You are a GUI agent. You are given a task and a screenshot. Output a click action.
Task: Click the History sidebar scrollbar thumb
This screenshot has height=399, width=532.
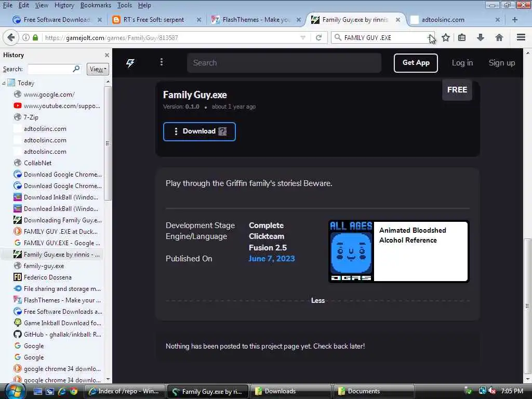(x=108, y=143)
